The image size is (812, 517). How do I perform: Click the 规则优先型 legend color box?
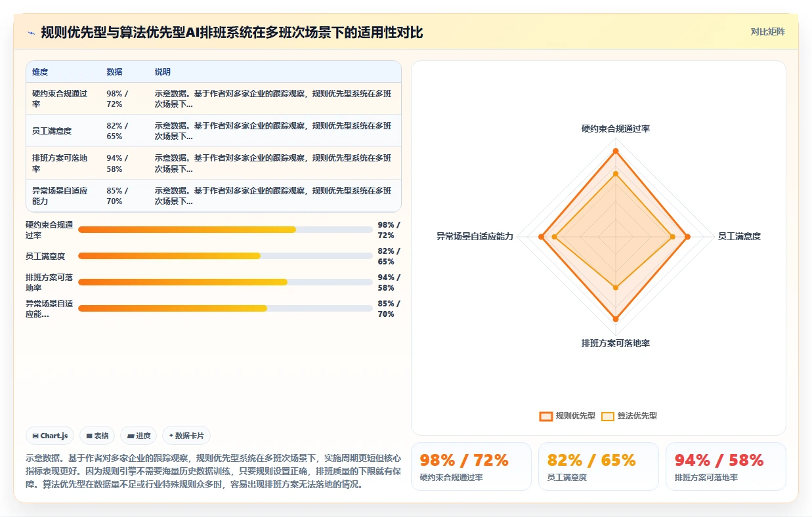tap(545, 416)
